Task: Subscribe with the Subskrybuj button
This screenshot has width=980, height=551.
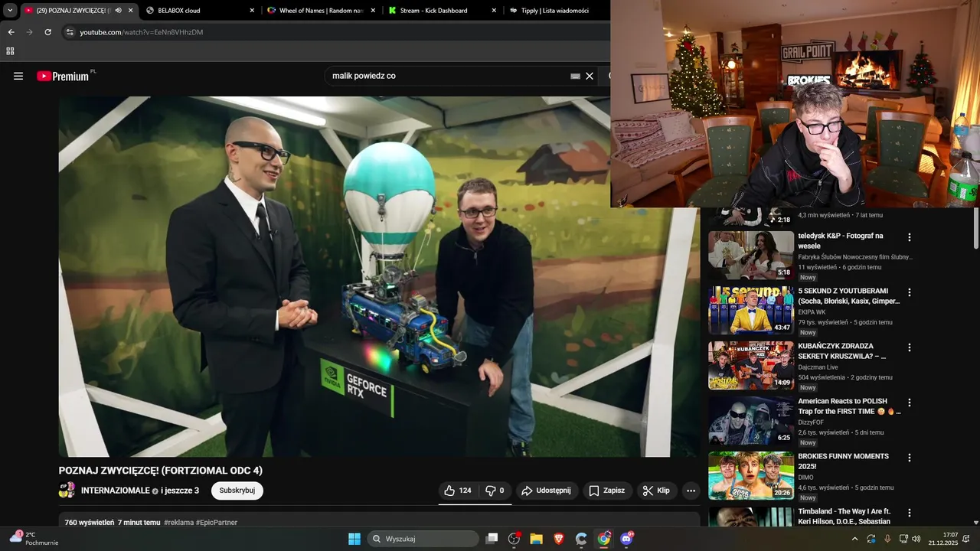Action: pos(237,491)
